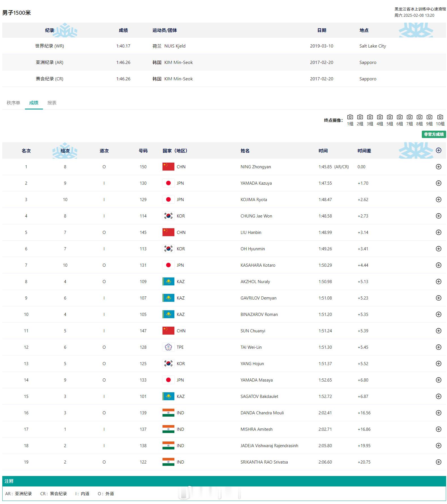Image resolution: width=447 pixels, height=504 pixels.
Task: Click Korea flag beside CHUNG Jae Won
Action: point(168,216)
